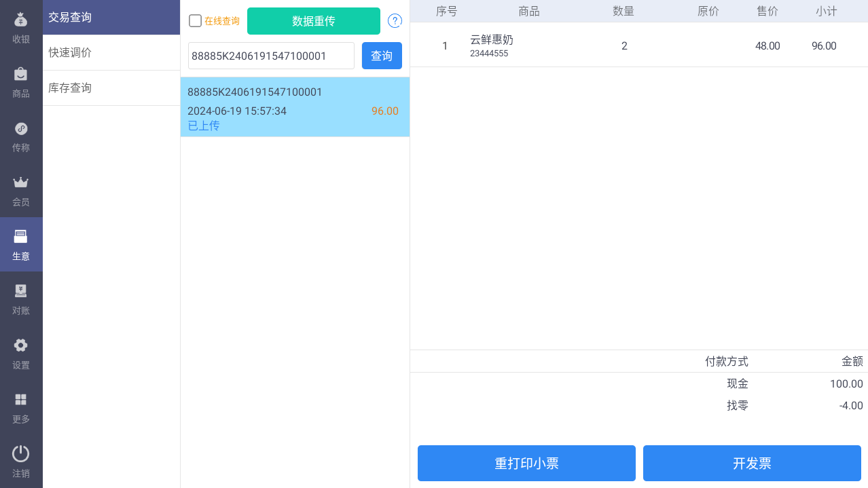Click 重打印小票 to reprint receipt
Screen dimensions: 868x488
(526, 463)
